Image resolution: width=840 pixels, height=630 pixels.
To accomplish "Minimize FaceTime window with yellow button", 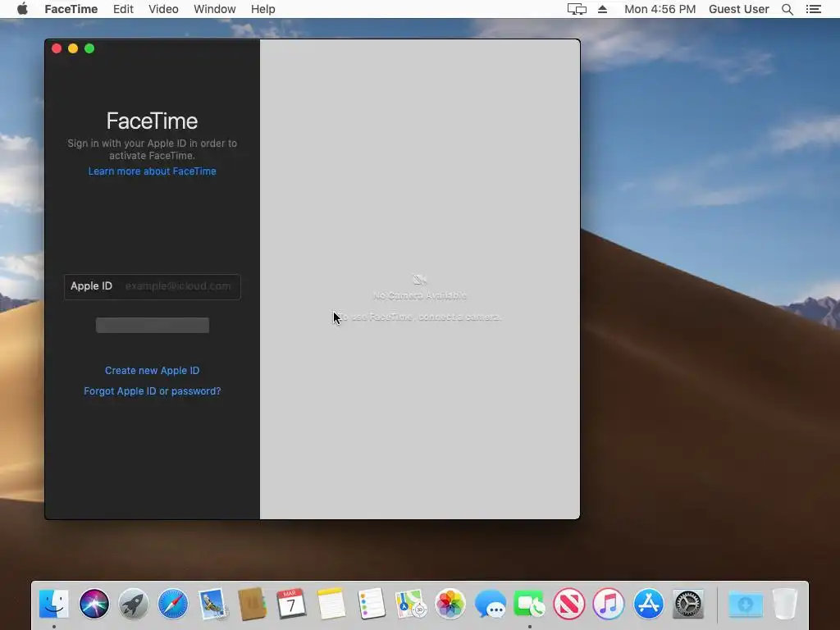I will [73, 48].
